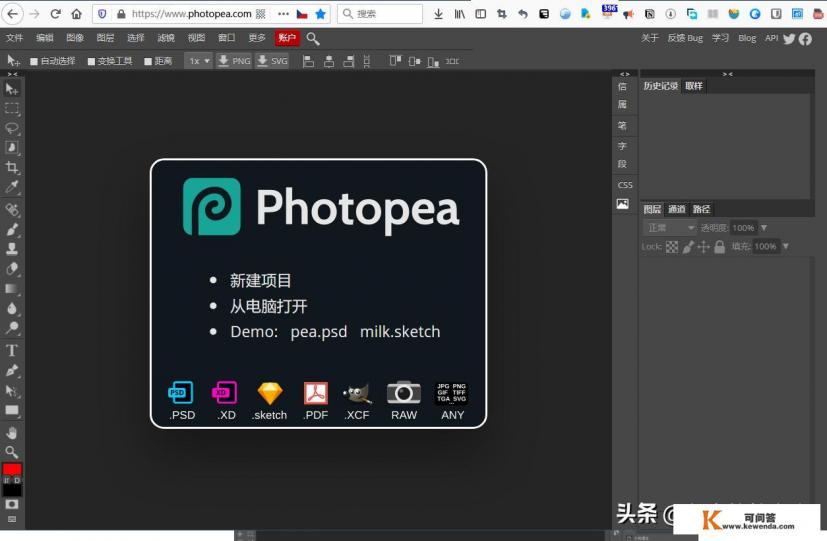The image size is (827, 541).
Task: Click the search magnifier in menu bar
Action: click(313, 38)
